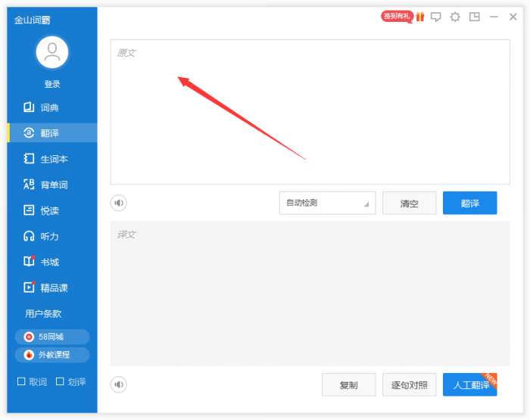Open the 词典 dictionary section
Viewport: 530px width, 420px height.
click(x=52, y=107)
